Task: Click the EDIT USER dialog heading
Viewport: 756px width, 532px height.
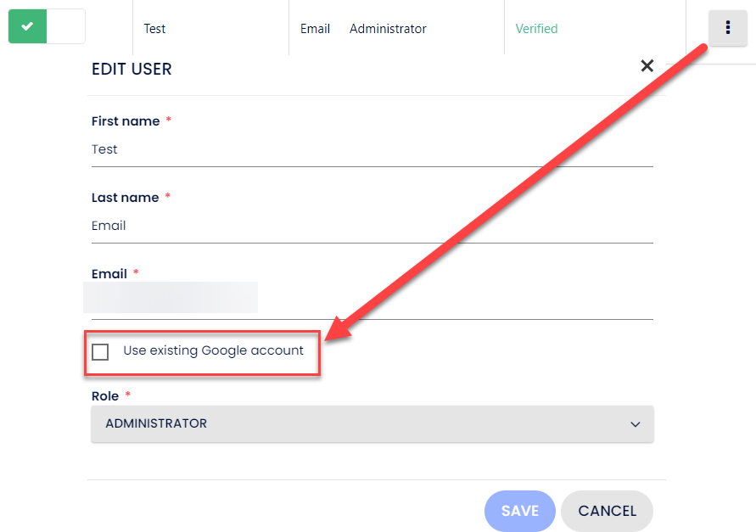Action: 132,70
